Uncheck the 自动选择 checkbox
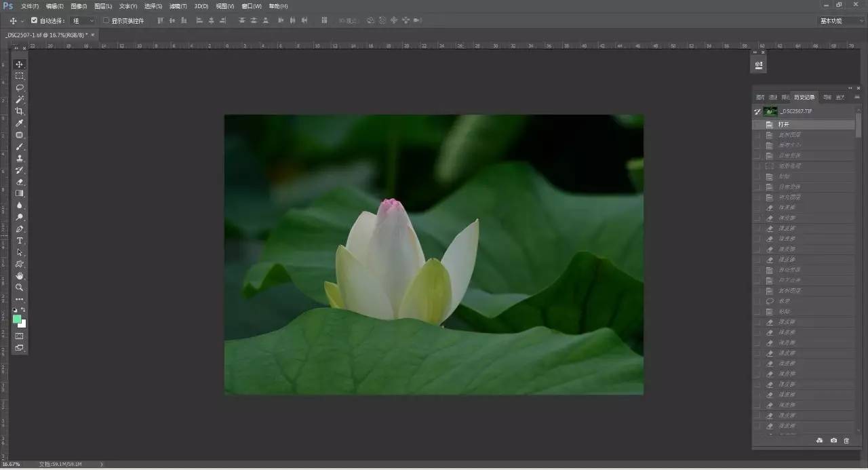Screen dimensions: 868x470 (35, 20)
